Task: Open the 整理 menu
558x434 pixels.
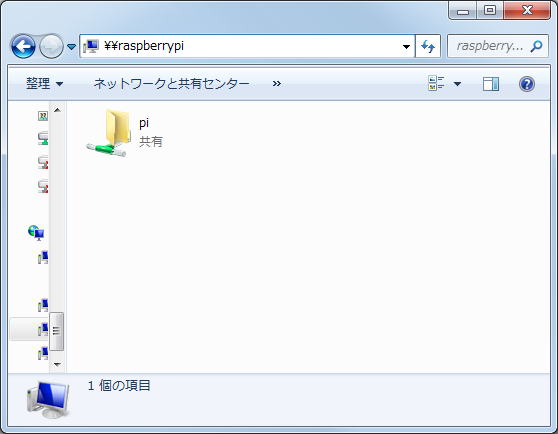Action: click(x=44, y=84)
